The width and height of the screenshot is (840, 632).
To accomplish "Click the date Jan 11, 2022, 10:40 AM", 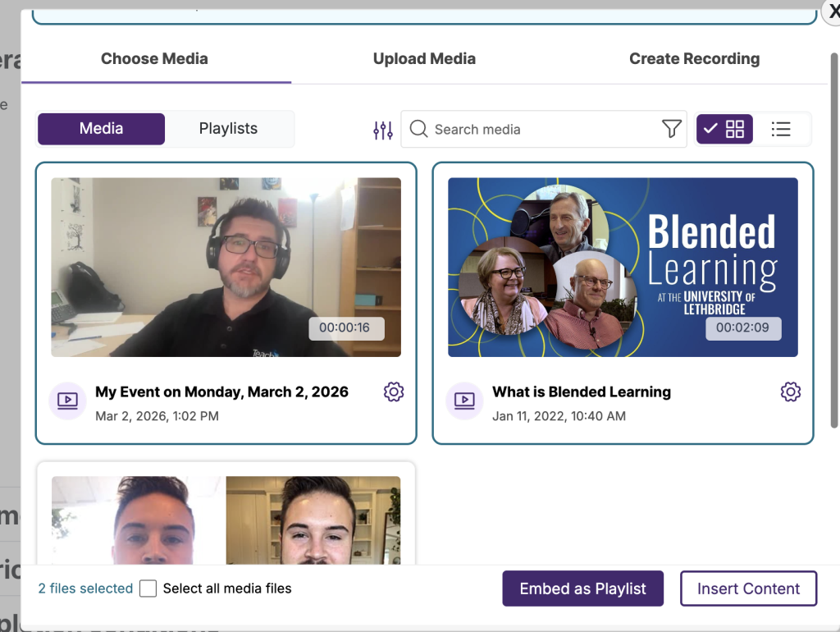I will (x=559, y=416).
